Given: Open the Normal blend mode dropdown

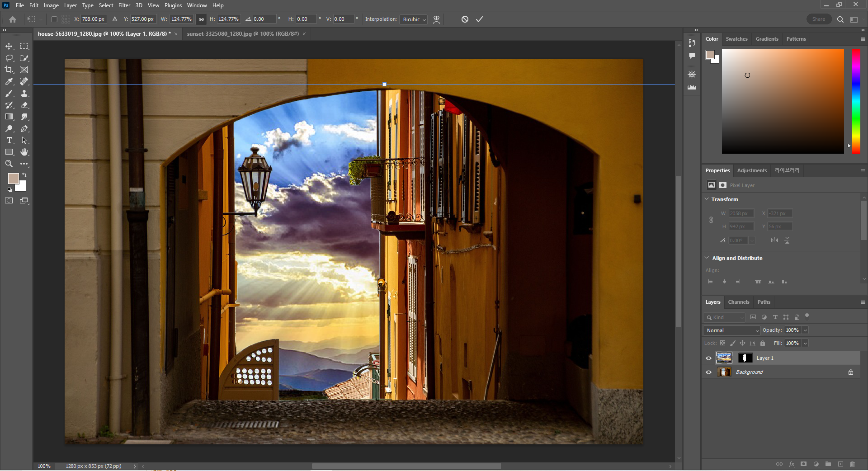Looking at the screenshot, I should (732, 330).
